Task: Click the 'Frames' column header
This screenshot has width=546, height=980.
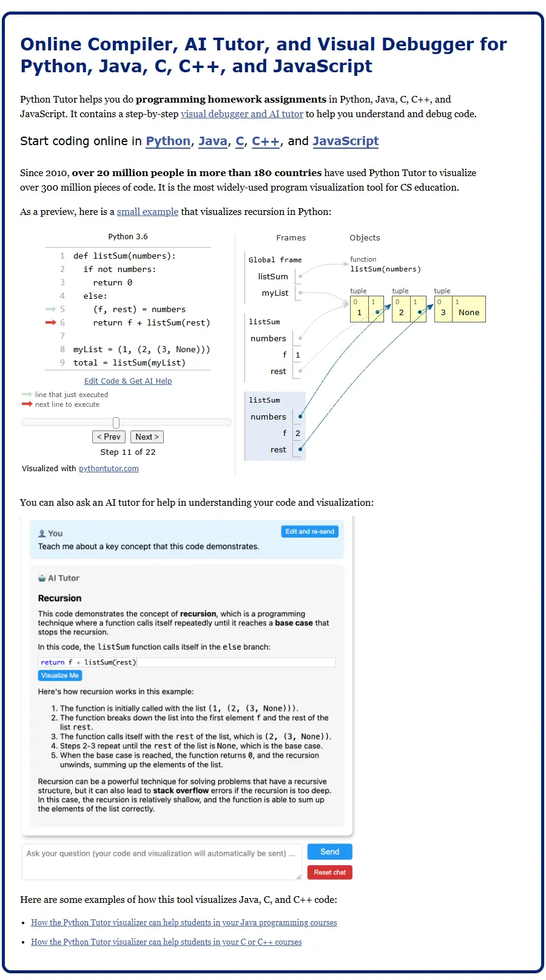Action: tap(291, 238)
